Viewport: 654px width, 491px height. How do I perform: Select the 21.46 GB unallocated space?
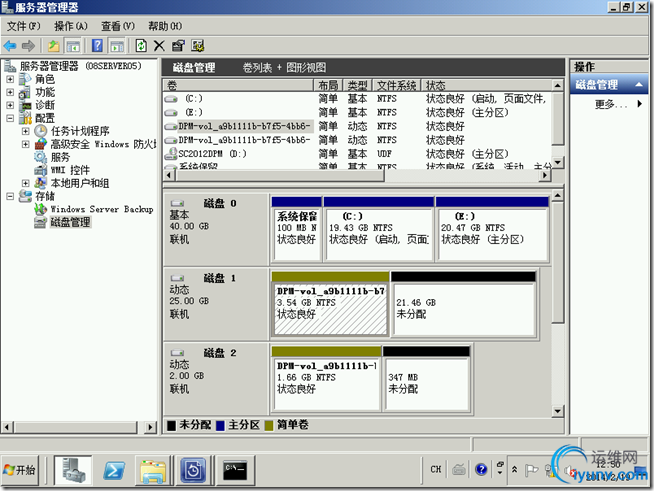464,304
